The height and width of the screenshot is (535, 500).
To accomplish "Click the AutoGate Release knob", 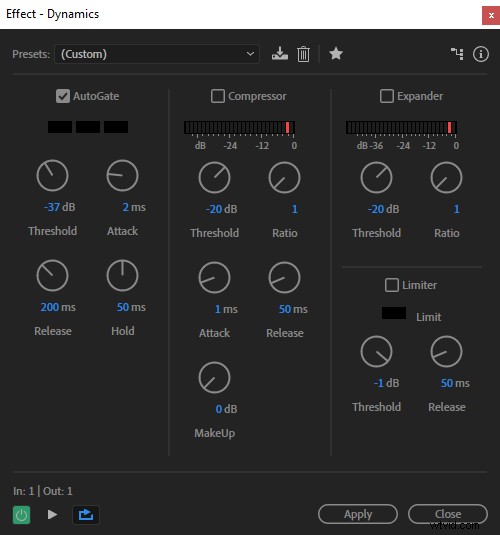I will pyautogui.click(x=53, y=275).
